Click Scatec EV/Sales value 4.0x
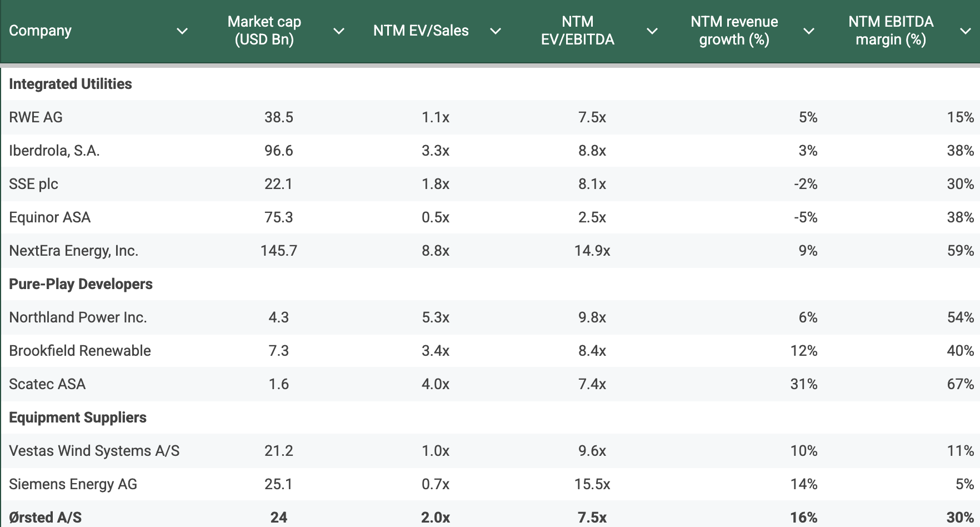This screenshot has width=980, height=527. tap(436, 384)
